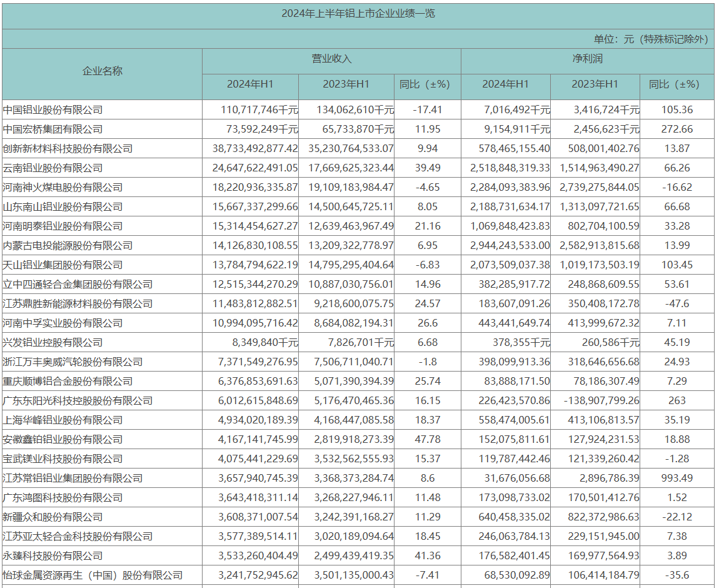
Task: Pick the company "山东南山铝业股份有限公司"
Action: (63, 207)
